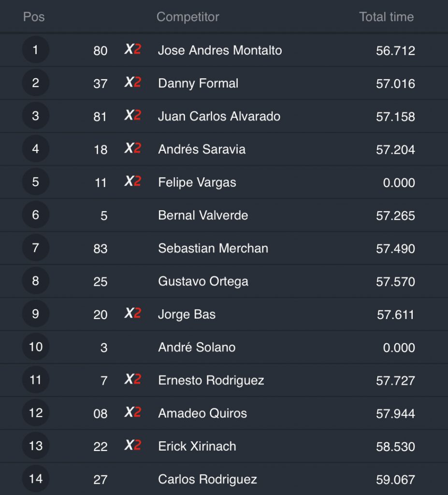Viewport: 448px width, 495px height.
Task: Click kart number 83 in the list
Action: (101, 249)
